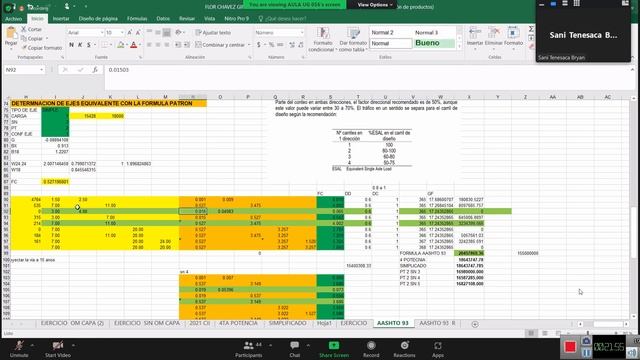Select bottom vertical alignment icon
Image resolution: width=640 pixels, height=360 pixels.
pyautogui.click(x=167, y=33)
